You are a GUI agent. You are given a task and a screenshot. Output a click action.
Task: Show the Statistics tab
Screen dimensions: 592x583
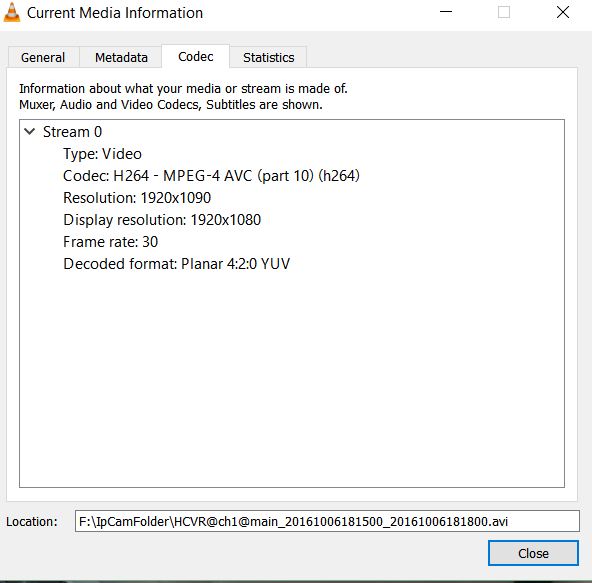268,57
